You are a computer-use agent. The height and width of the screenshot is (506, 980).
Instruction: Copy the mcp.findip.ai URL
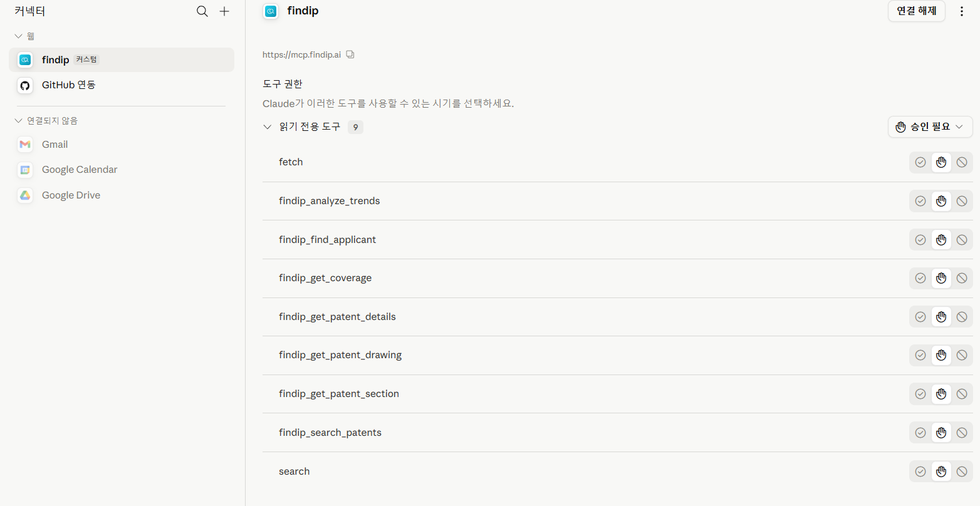[350, 54]
